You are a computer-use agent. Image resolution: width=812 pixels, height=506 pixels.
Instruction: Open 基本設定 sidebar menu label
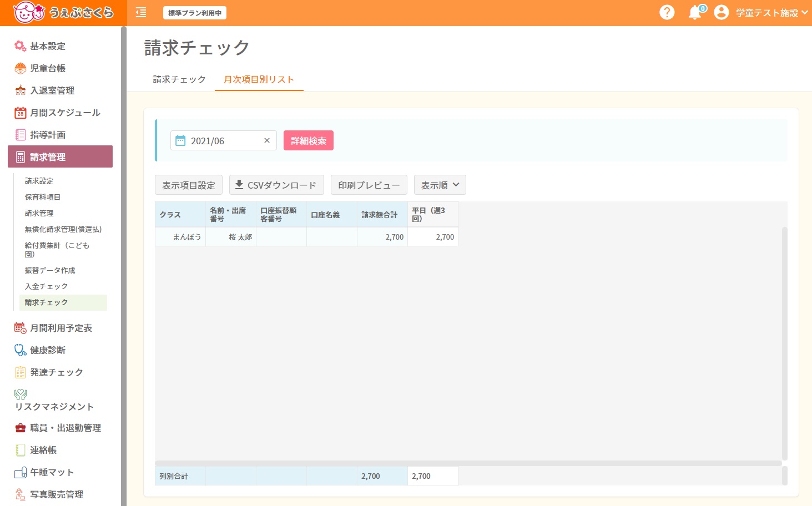click(48, 46)
